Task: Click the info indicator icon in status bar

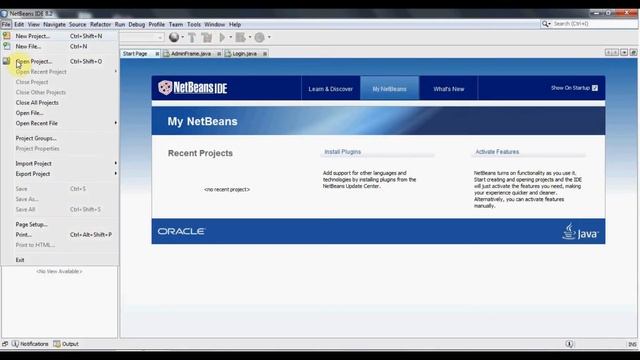Action: point(569,344)
